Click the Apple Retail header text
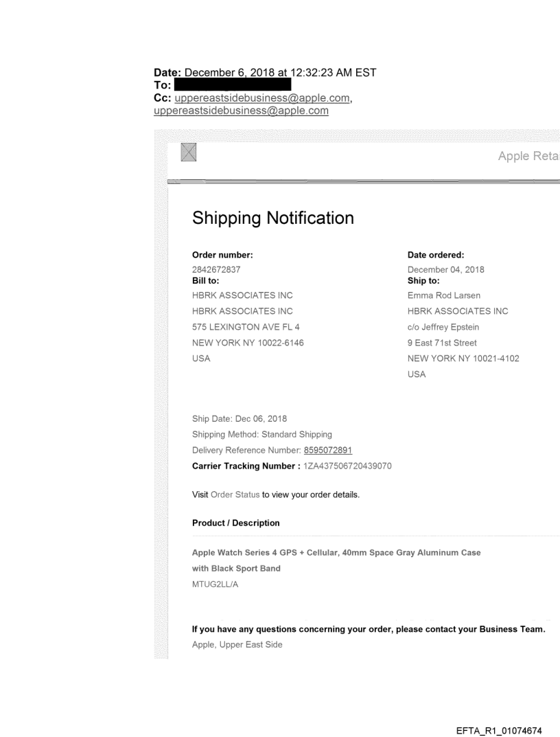The width and height of the screenshot is (560, 737). click(528, 156)
